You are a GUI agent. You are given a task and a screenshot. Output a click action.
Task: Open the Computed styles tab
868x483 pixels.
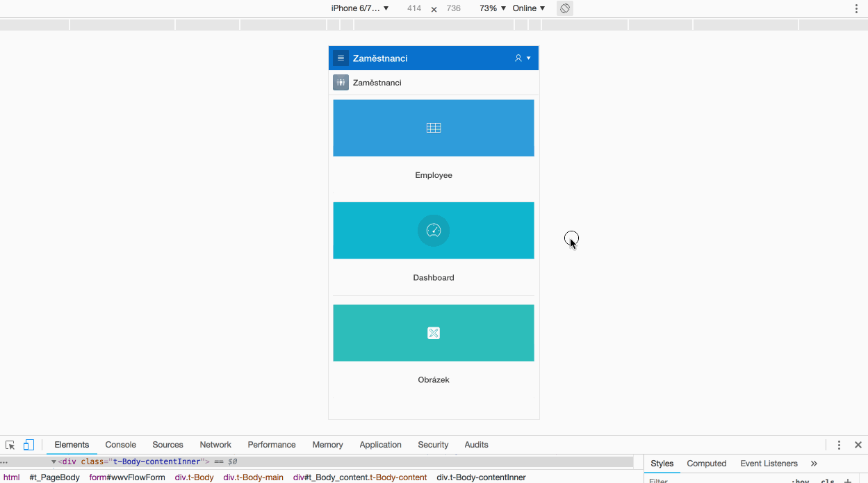[x=706, y=464]
